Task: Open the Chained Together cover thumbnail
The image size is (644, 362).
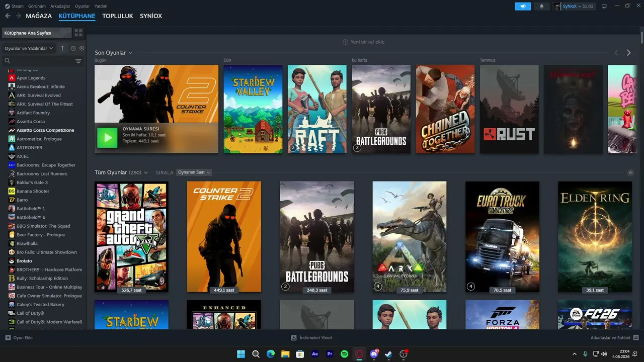Action: coord(445,109)
